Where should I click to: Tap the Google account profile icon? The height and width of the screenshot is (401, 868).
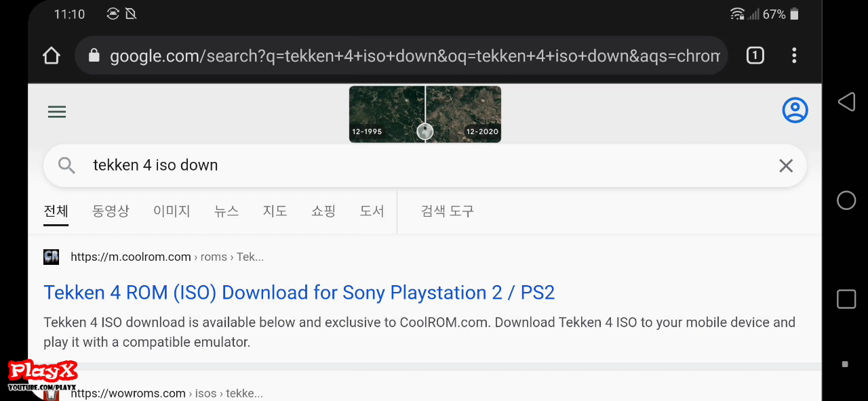[x=795, y=110]
